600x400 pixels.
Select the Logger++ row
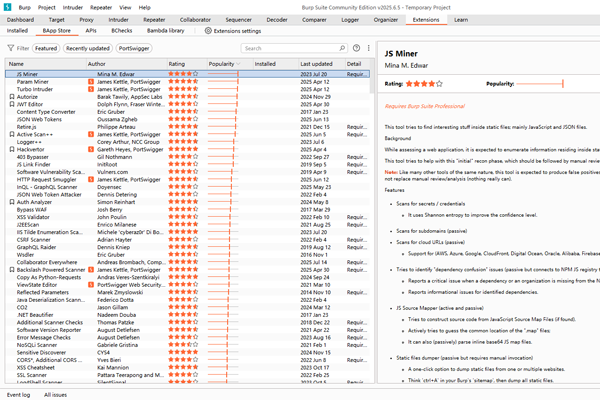tap(188, 142)
